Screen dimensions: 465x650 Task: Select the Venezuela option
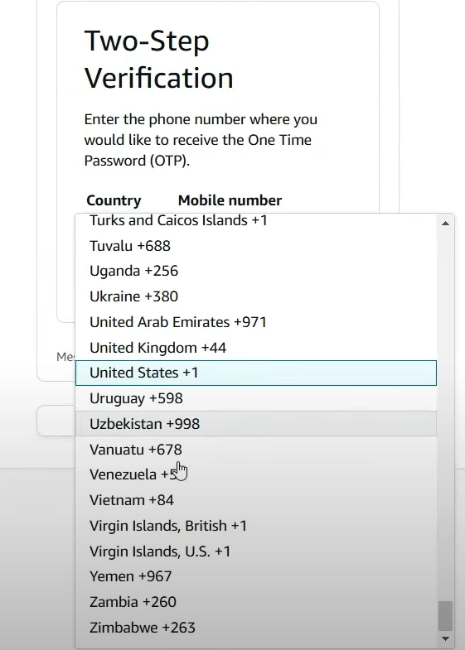click(256, 475)
